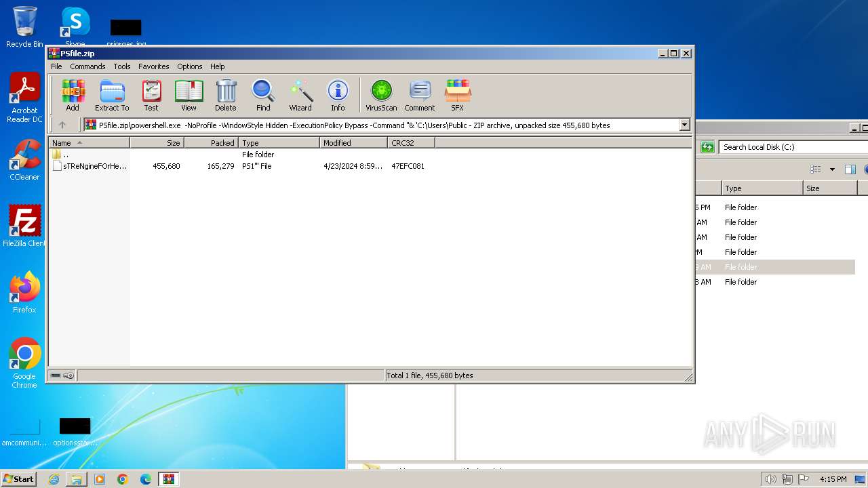Sort by the CRC32 column header

[412, 143]
